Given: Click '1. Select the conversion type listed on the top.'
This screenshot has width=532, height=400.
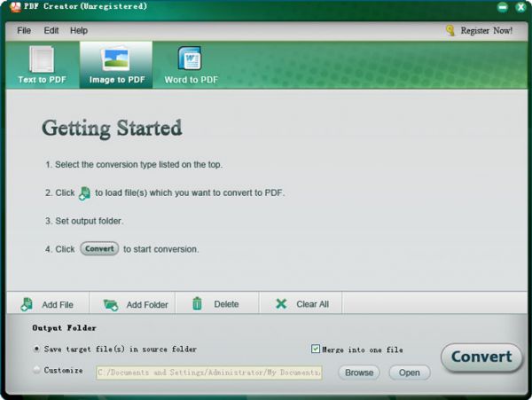Looking at the screenshot, I should click(x=134, y=165).
